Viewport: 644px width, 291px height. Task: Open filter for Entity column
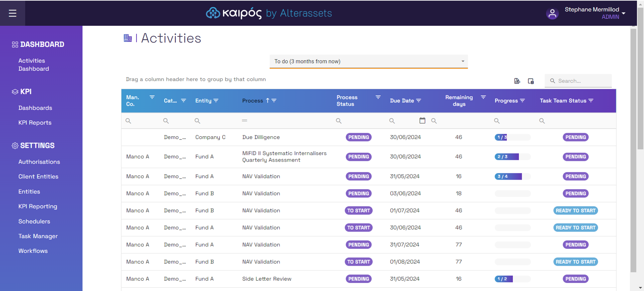click(216, 100)
